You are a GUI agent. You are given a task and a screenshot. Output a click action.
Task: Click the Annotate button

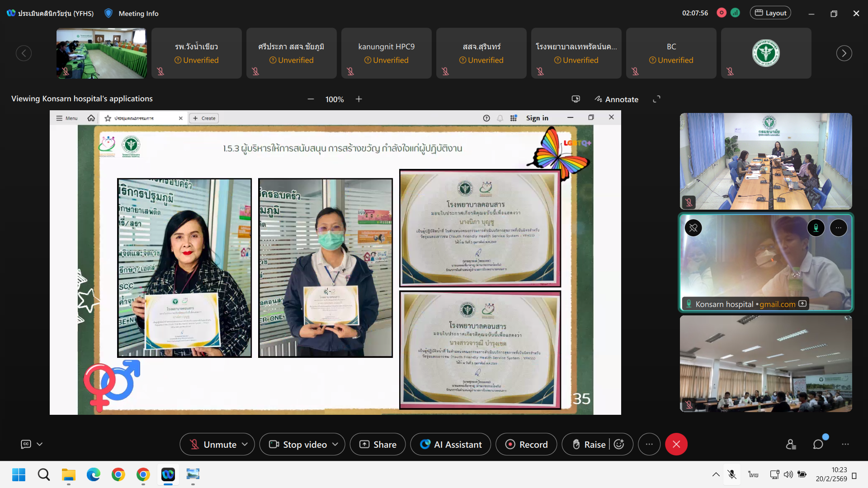616,99
